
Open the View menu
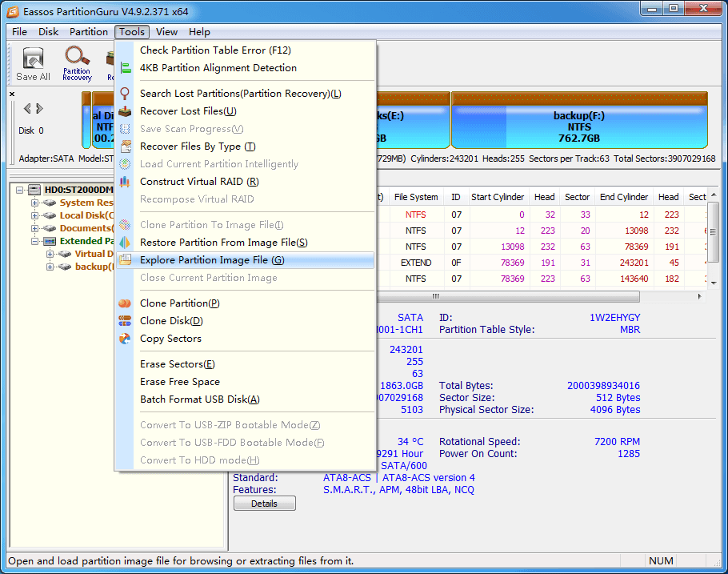[x=166, y=31]
